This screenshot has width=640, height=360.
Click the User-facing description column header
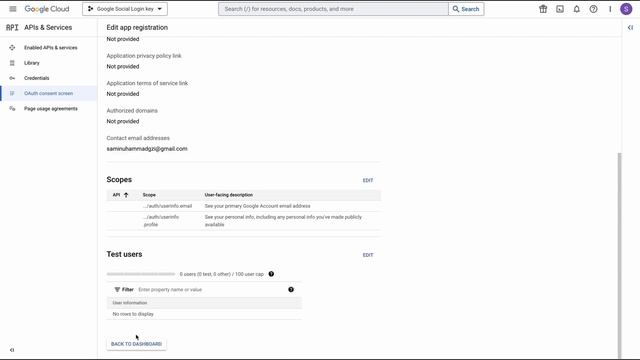click(x=229, y=195)
